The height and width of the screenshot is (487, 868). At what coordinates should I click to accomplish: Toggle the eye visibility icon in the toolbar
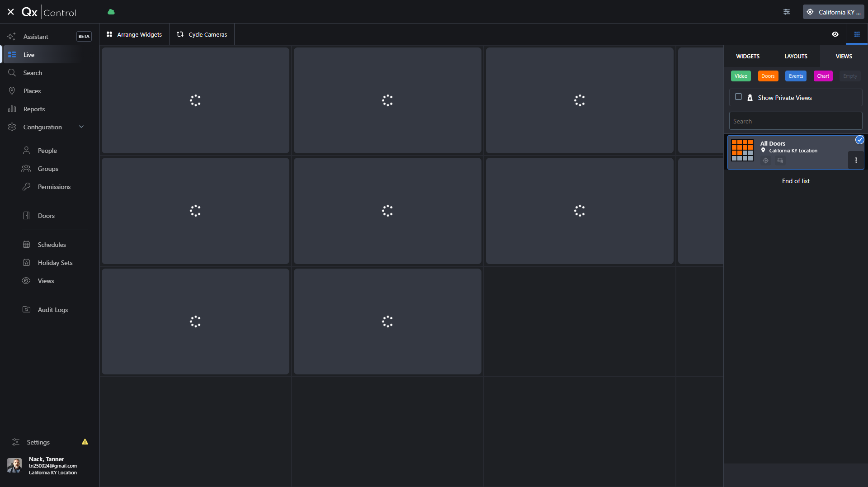[835, 34]
